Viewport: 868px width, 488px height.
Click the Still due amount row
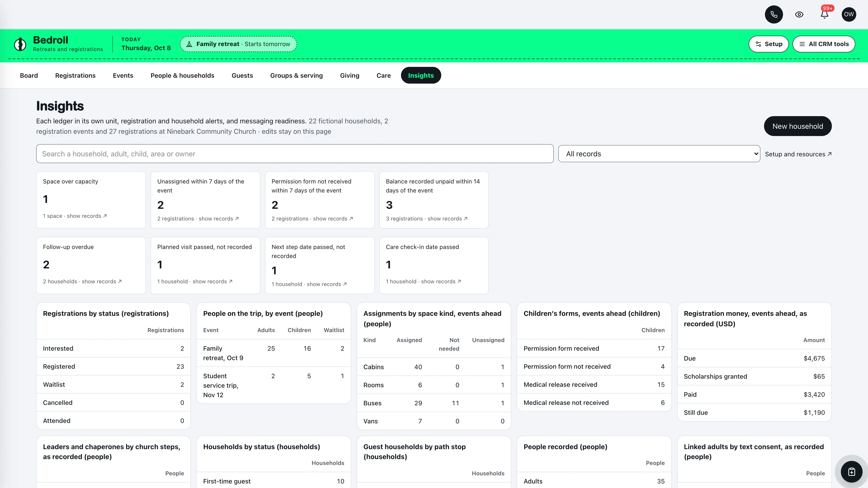click(x=754, y=412)
